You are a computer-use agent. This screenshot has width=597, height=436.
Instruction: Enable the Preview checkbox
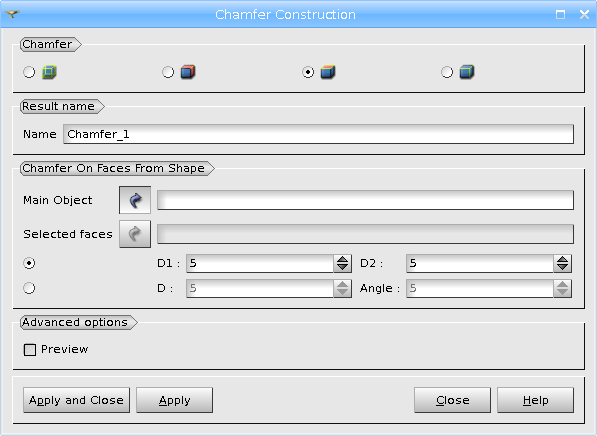coord(30,350)
